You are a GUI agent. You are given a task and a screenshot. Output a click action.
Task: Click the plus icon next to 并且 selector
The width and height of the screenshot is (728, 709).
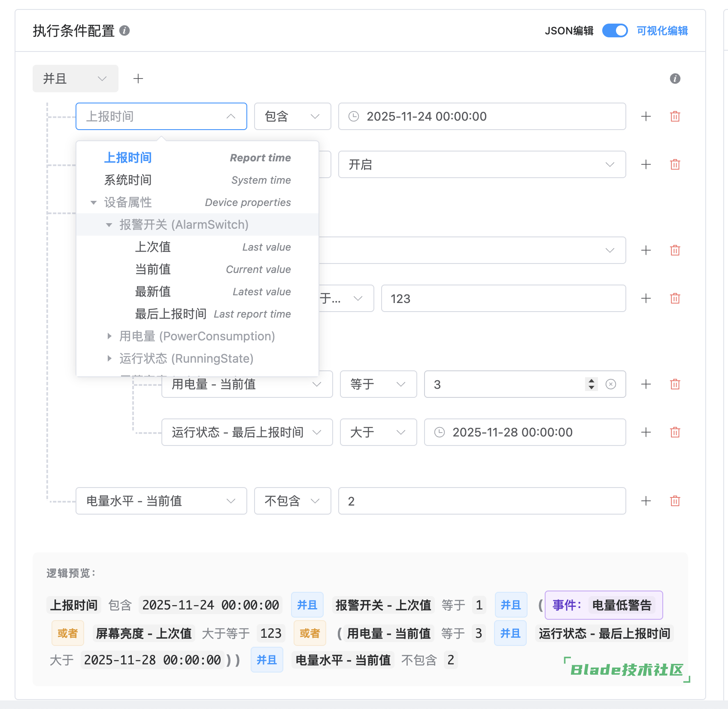point(138,79)
